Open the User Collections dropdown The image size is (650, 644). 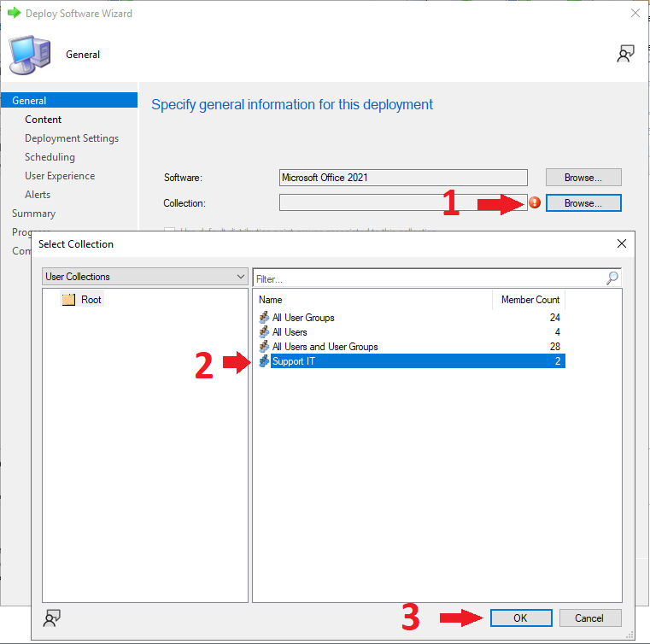point(144,277)
